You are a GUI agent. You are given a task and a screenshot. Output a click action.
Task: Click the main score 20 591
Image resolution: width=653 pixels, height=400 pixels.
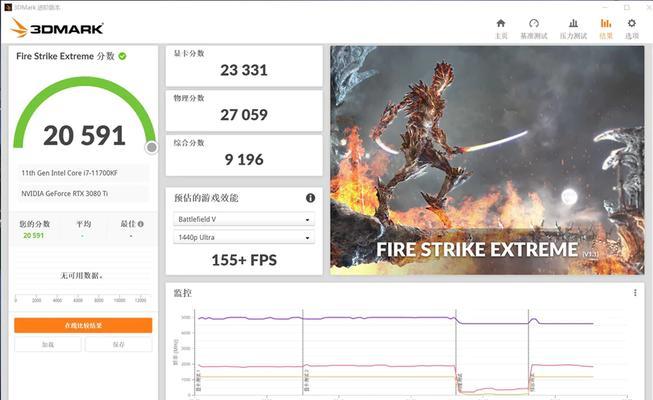click(x=84, y=136)
